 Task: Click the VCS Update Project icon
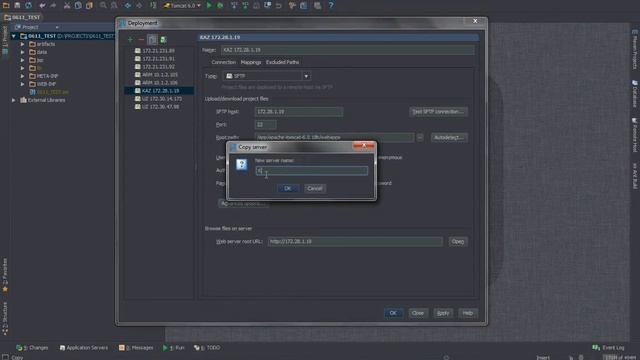pyautogui.click(x=234, y=5)
